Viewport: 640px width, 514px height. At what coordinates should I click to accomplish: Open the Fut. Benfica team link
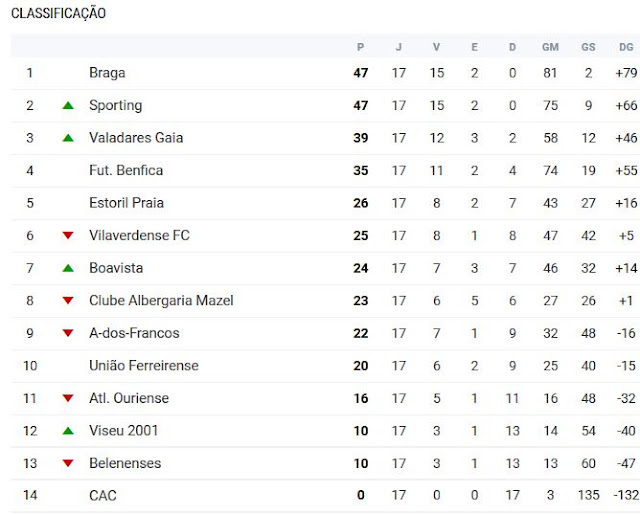126,170
